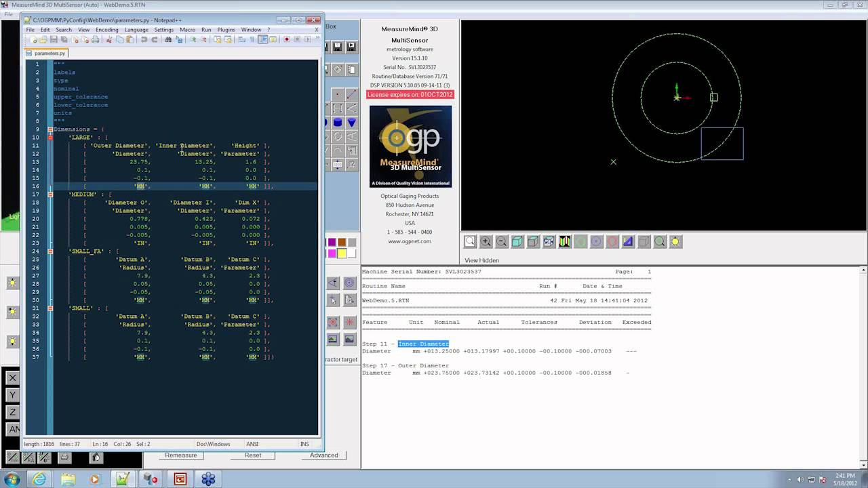The image size is (868, 488).
Task: Click the Z axis button on left edge
Action: 13,411
